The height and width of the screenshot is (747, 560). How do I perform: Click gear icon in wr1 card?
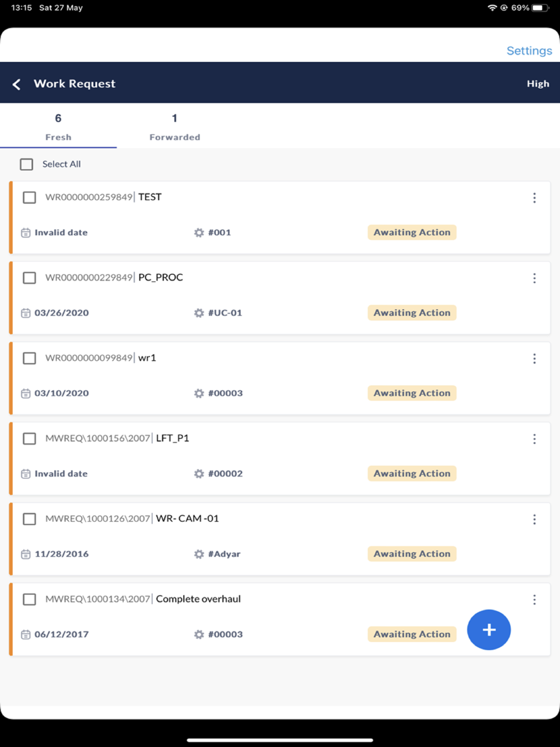[x=199, y=393]
